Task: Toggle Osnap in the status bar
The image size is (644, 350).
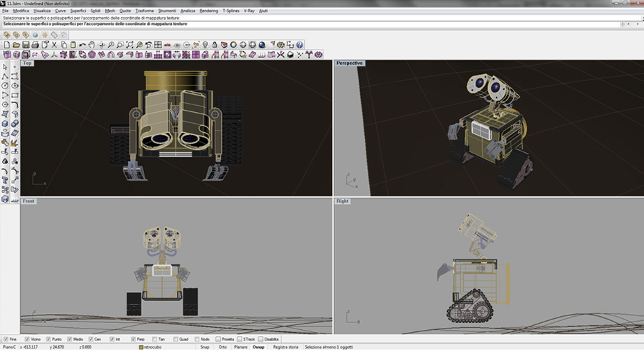Action: (x=258, y=347)
